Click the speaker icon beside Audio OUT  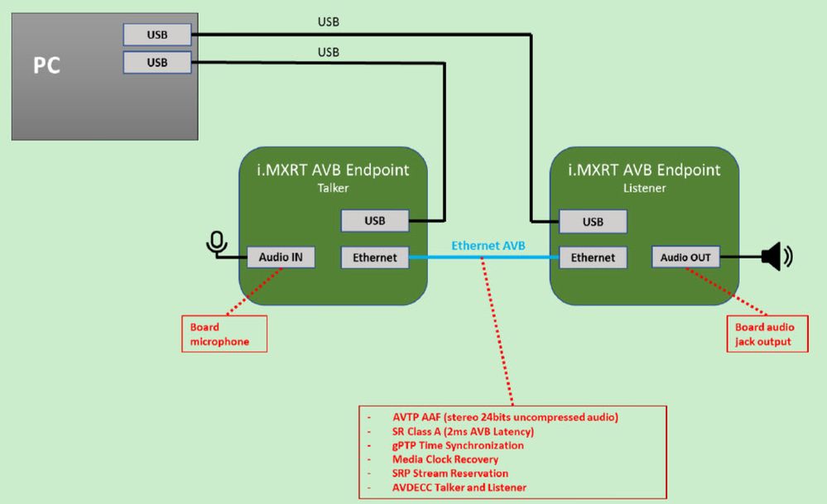(777, 257)
